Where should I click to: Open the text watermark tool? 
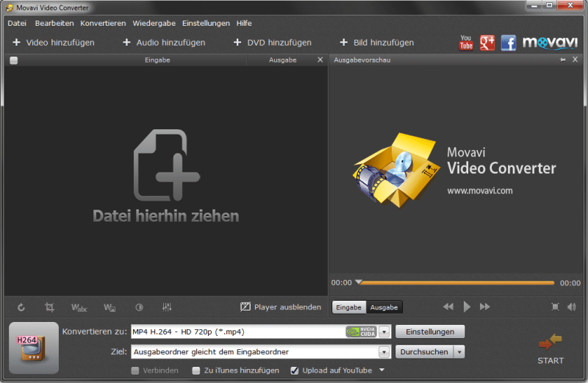click(x=79, y=307)
